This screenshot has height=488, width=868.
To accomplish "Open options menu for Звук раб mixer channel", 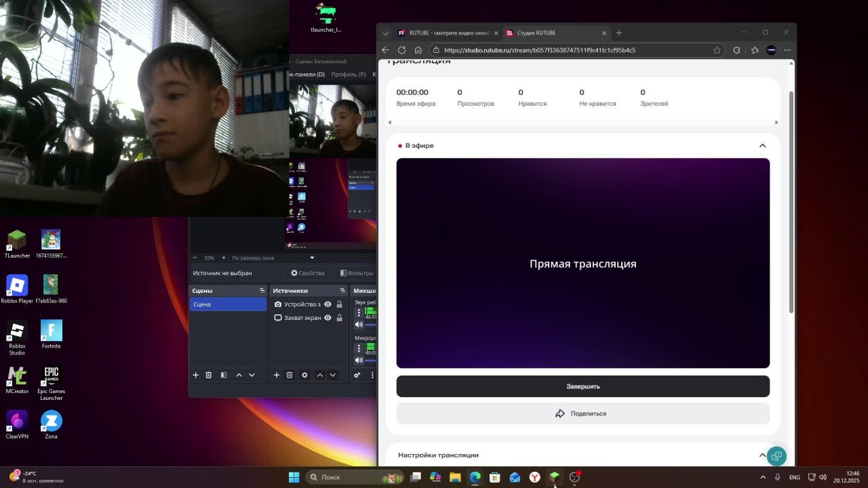I will click(x=359, y=312).
